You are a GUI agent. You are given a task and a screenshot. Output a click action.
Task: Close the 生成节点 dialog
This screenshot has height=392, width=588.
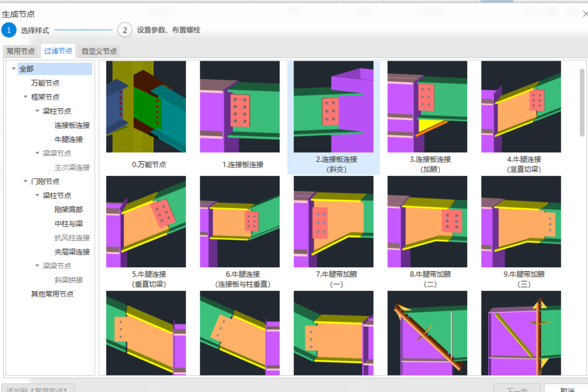tap(585, 14)
